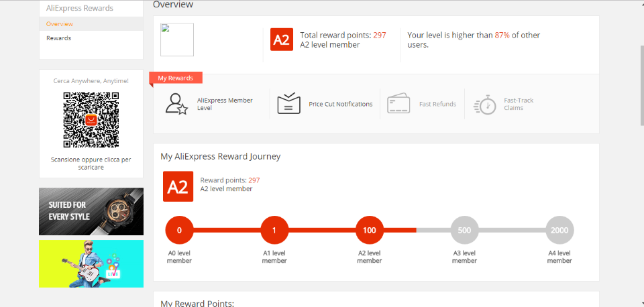Image resolution: width=644 pixels, height=307 pixels.
Task: Click the Price Cut Notifications icon
Action: [288, 104]
